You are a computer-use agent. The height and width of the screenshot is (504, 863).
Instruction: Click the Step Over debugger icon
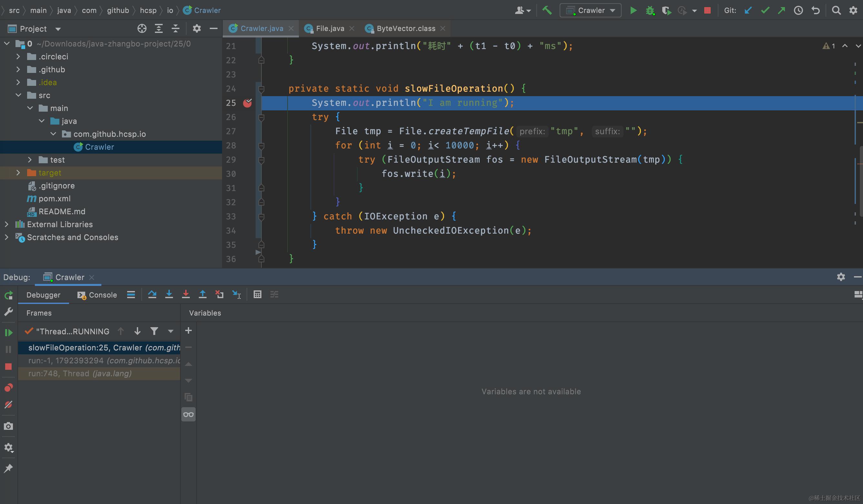point(152,295)
